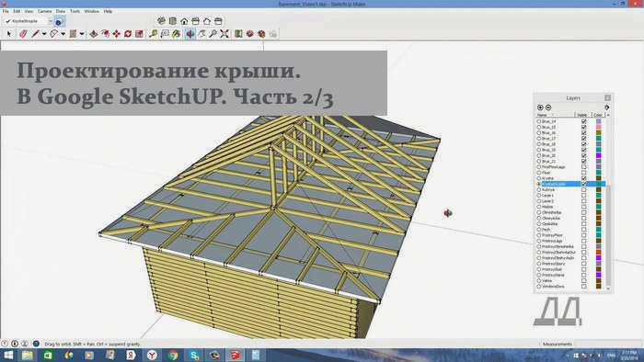
Task: Click the Add Layer plus icon
Action: [540, 107]
